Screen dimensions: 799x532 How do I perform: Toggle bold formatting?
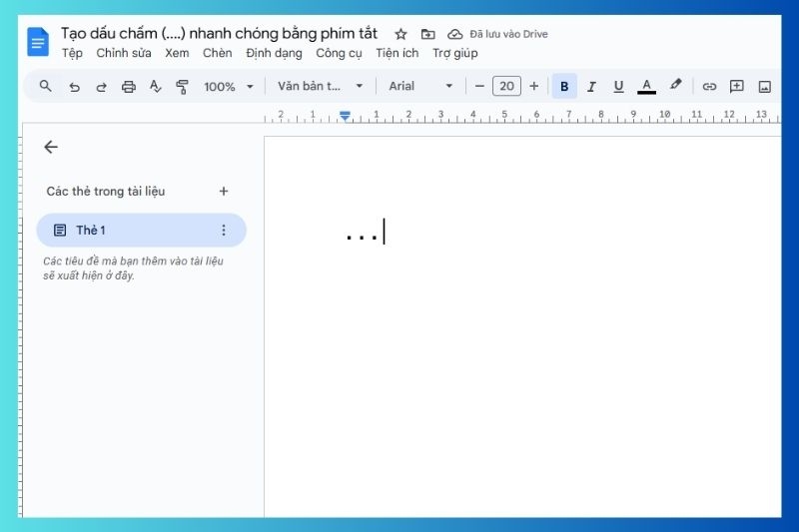tap(564, 86)
